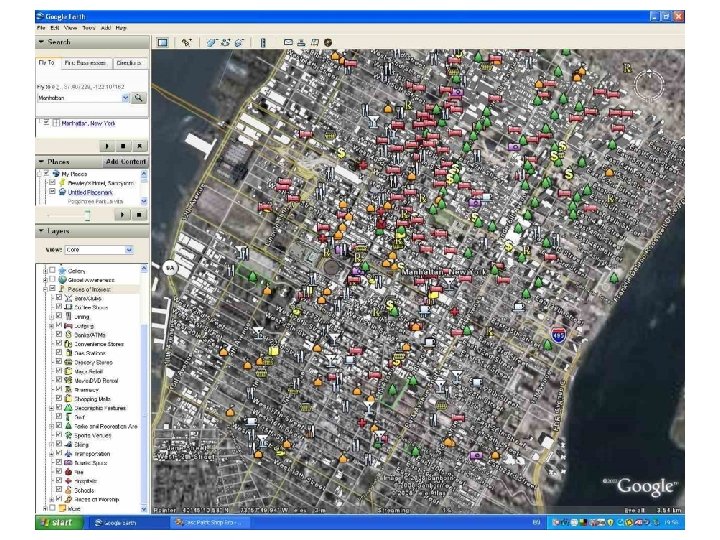Click the last toolbar icon after Maps
This screenshot has height=540, width=720.
(328, 42)
